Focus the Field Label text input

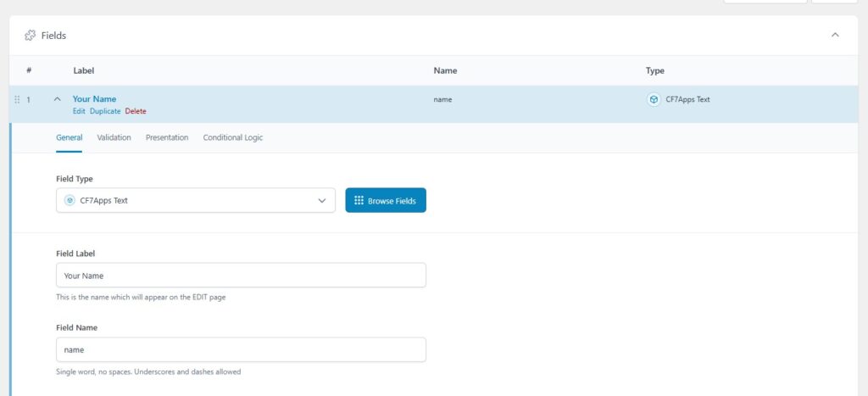pos(241,276)
